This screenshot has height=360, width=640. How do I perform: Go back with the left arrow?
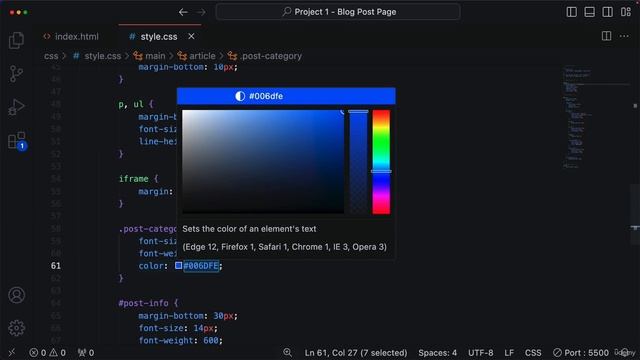tap(183, 12)
